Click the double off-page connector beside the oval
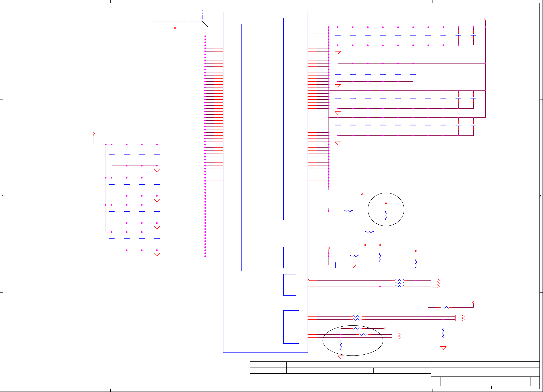Image resolution: width=543 pixels, height=392 pixels. (x=396, y=336)
